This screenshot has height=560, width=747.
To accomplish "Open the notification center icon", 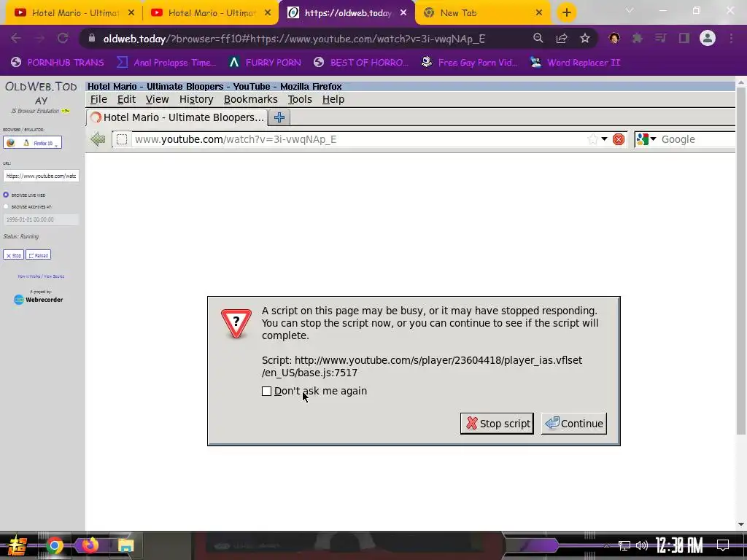I will coord(723,545).
